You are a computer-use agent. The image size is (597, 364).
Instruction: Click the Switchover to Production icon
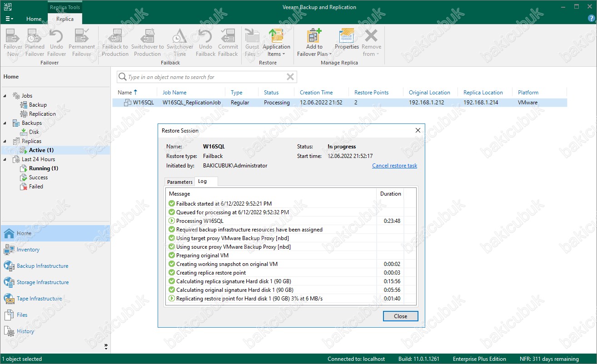pos(147,42)
